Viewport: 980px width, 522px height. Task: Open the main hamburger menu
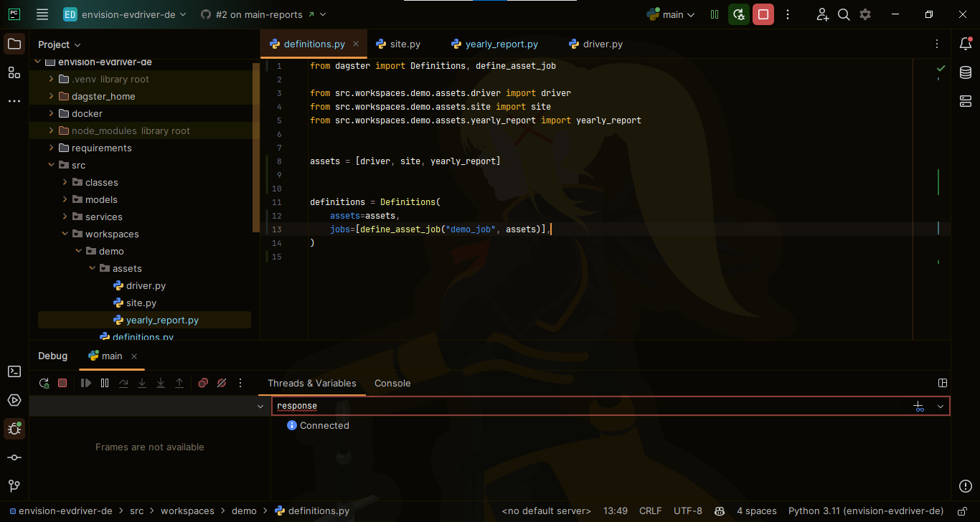pyautogui.click(x=42, y=14)
